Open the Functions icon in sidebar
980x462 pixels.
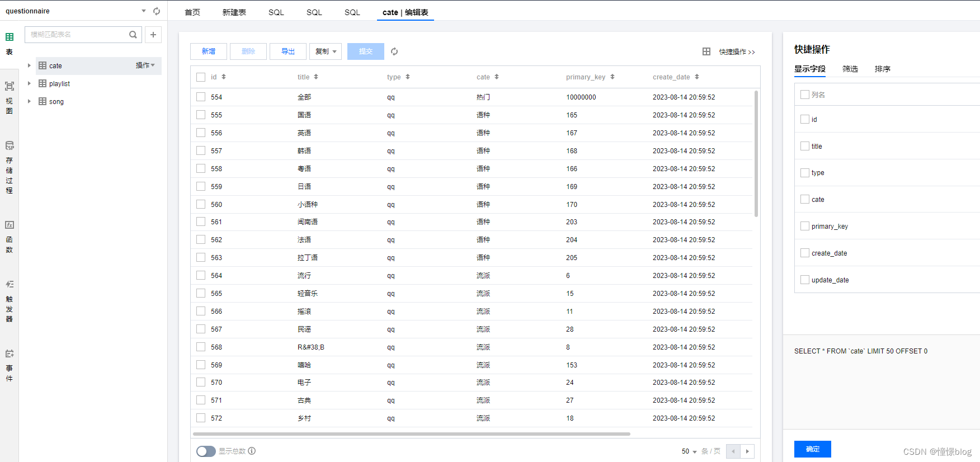click(x=10, y=225)
